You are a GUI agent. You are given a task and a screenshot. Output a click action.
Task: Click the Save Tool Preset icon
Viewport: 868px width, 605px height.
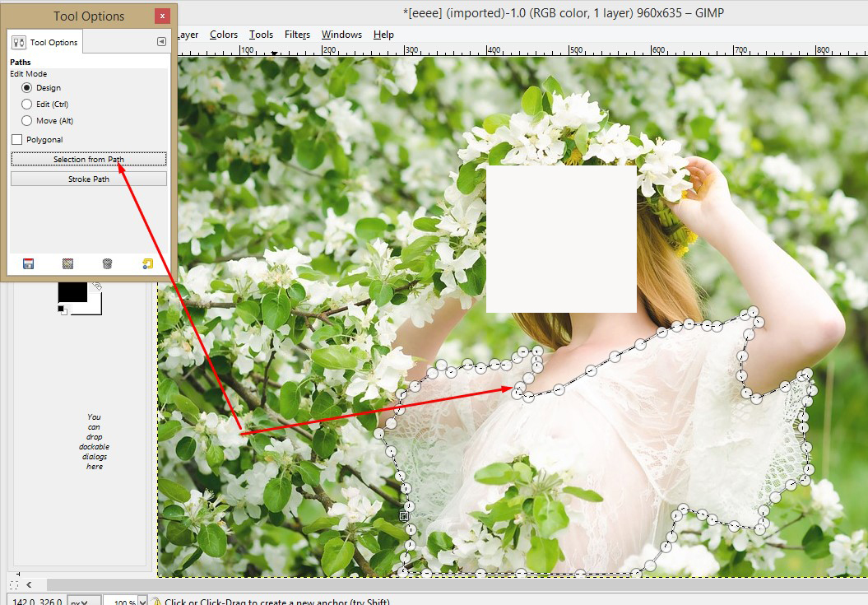click(28, 263)
